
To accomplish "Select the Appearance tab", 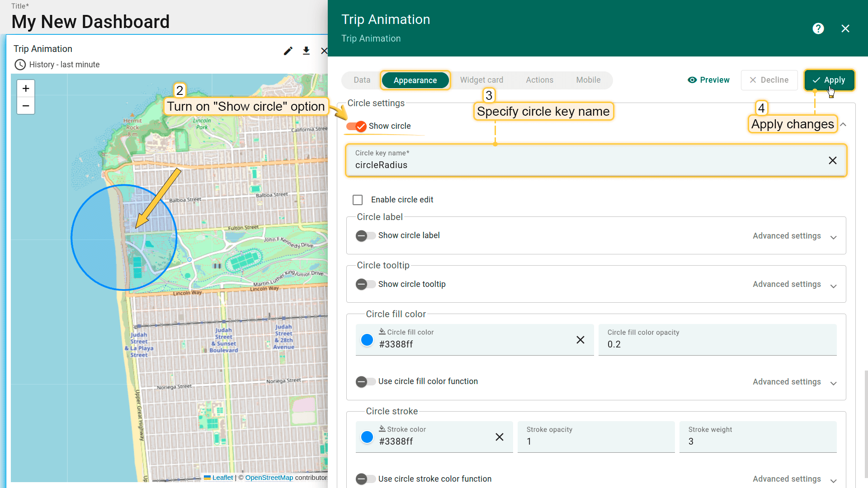I will tap(415, 80).
